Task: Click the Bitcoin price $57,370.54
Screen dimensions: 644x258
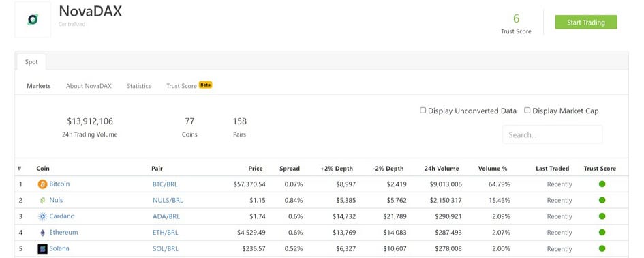Action: pyautogui.click(x=249, y=184)
